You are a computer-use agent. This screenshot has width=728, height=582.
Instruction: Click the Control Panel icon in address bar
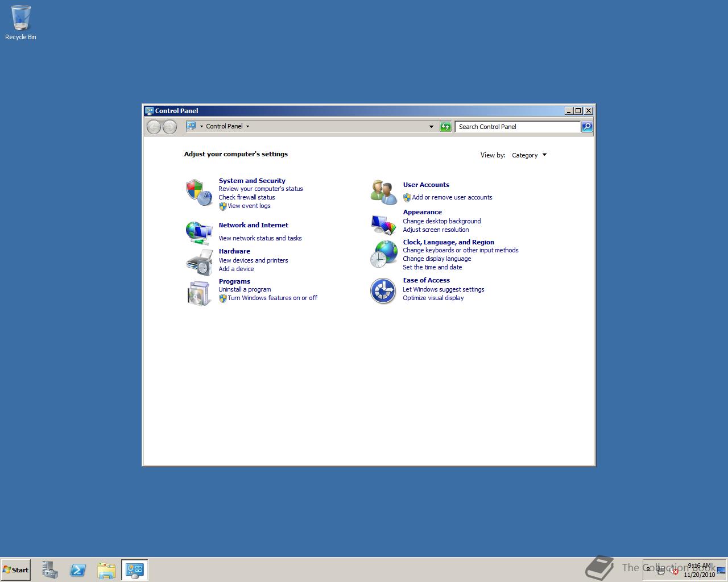click(x=192, y=126)
